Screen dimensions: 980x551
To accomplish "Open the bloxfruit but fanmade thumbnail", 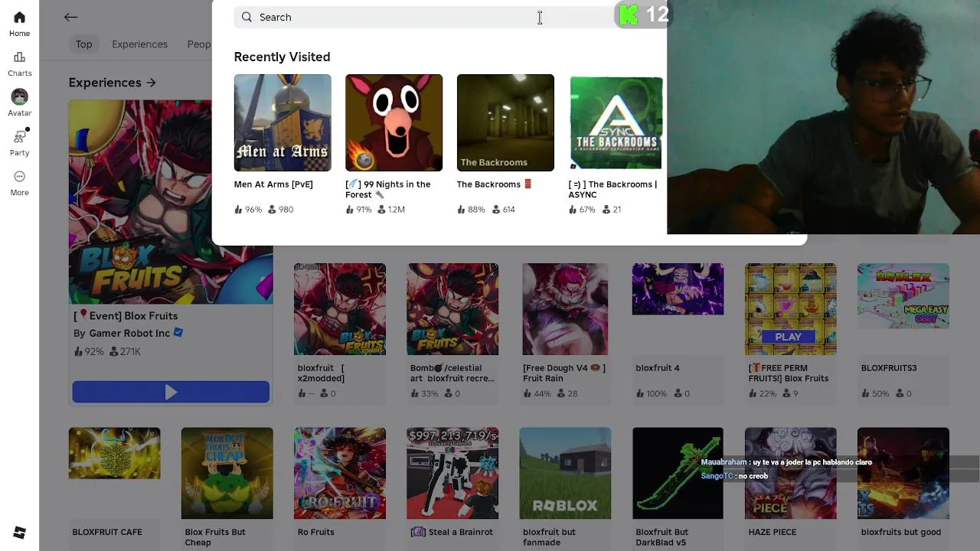I will click(565, 473).
